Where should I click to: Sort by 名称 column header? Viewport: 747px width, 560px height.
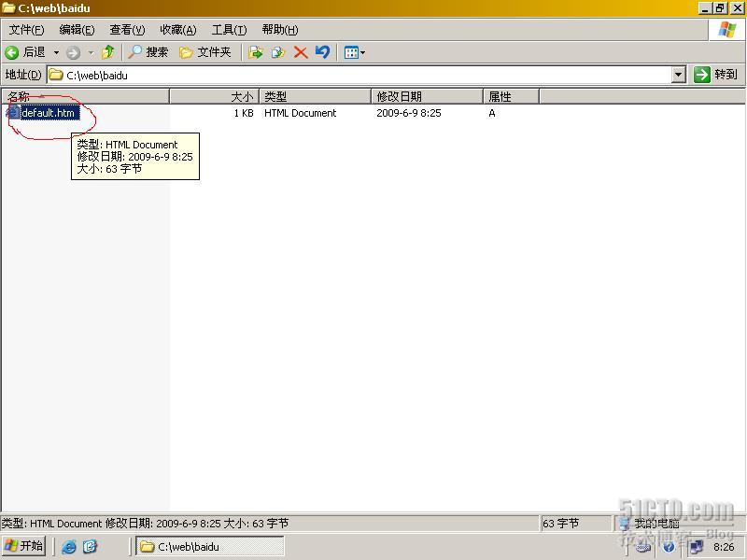[85, 97]
